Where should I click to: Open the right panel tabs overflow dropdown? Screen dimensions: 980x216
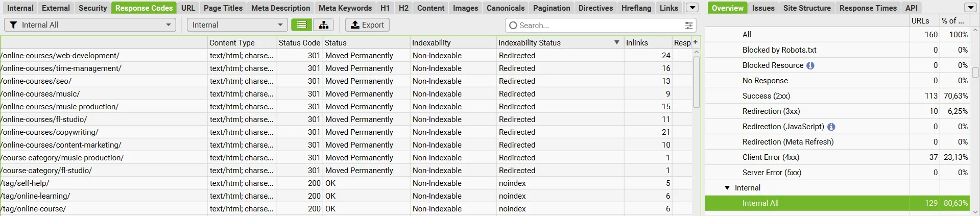[x=970, y=8]
